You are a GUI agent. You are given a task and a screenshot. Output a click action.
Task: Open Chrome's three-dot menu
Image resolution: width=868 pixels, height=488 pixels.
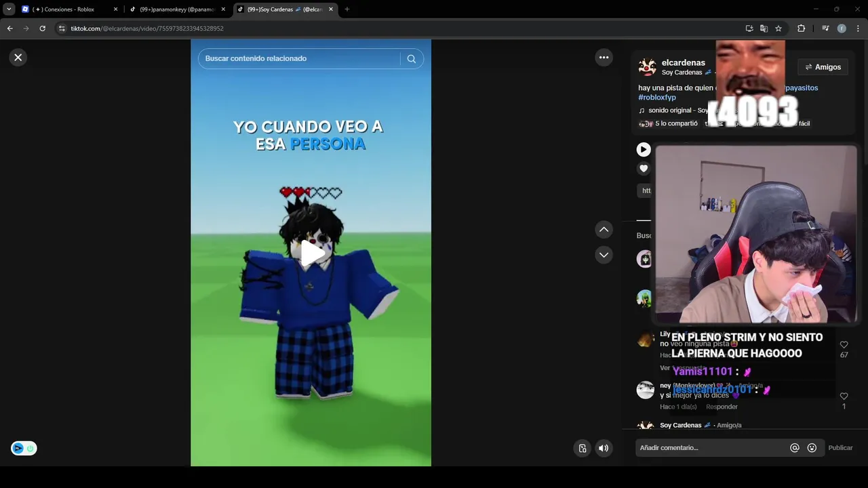pos(858,28)
